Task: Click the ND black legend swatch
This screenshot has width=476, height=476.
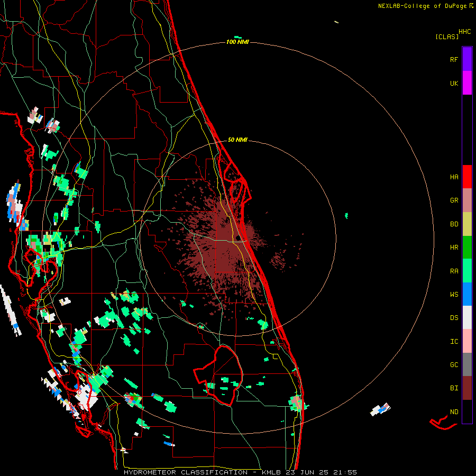Action: coord(467,411)
